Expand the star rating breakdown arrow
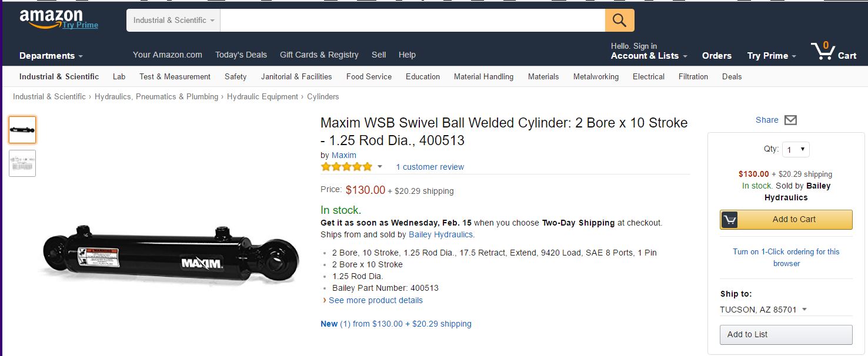 click(x=380, y=167)
